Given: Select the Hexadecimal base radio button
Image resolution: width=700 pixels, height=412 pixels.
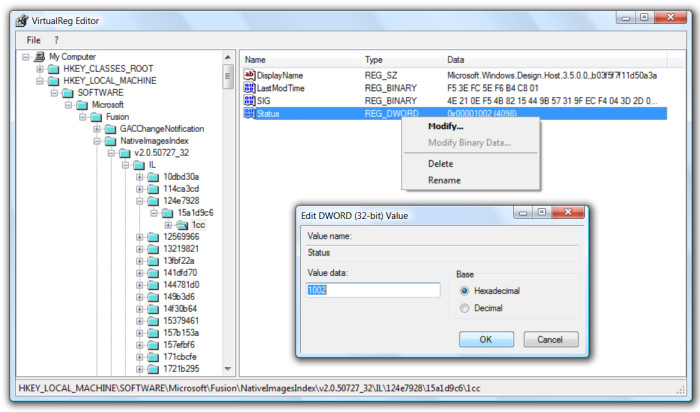Looking at the screenshot, I should pos(463,290).
